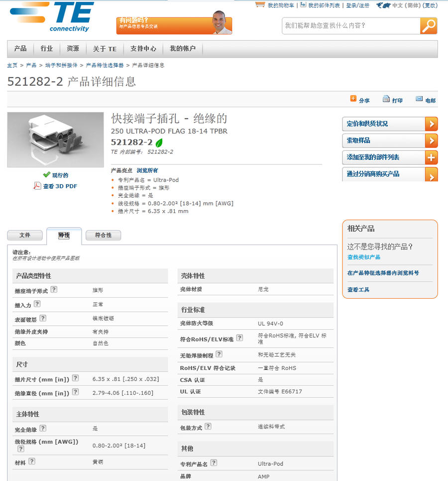This screenshot has width=448, height=481.
Task: Click 主页 in the breadcrumb
Action: click(x=12, y=65)
